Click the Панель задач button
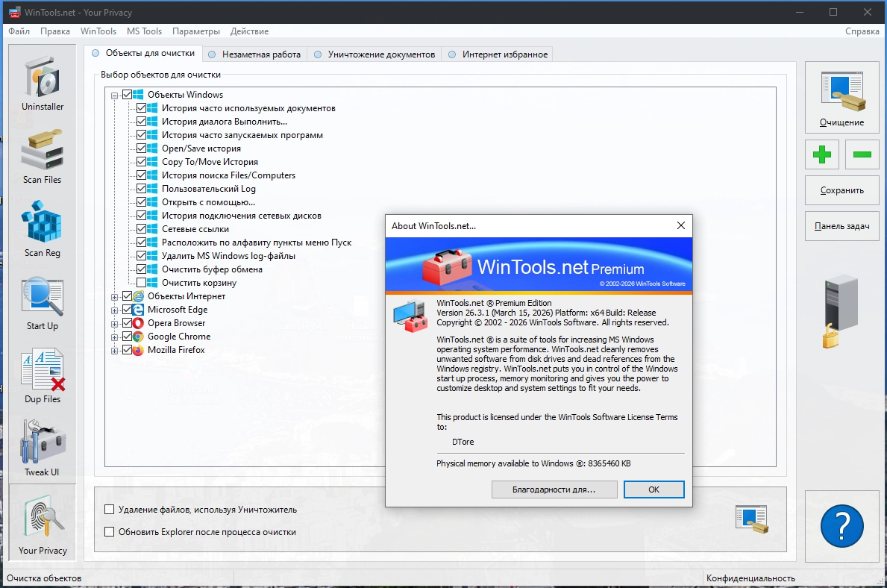 (841, 226)
